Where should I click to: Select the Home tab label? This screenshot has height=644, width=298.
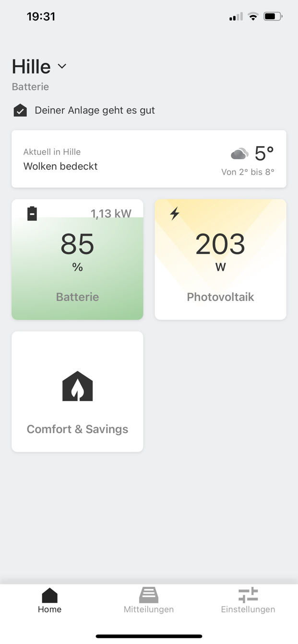(x=49, y=609)
